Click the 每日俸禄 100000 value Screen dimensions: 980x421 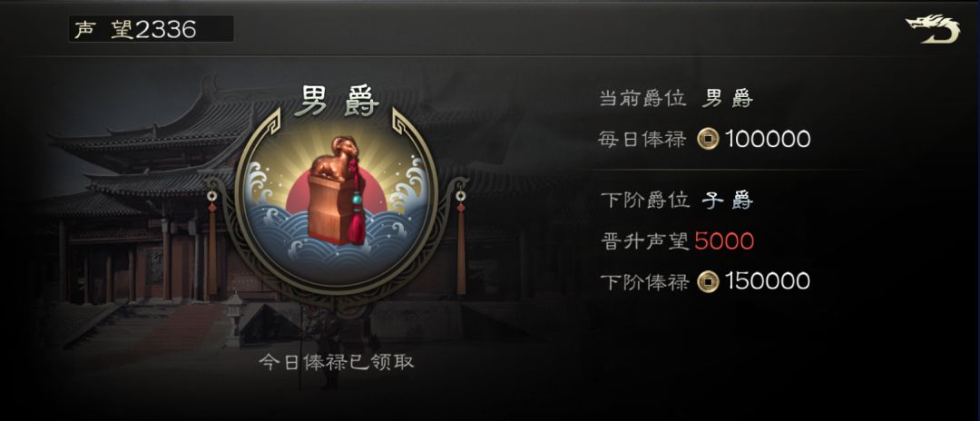(x=769, y=139)
